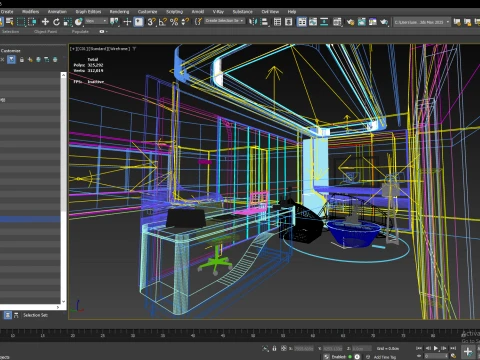Open the Render Setup teapot icon

(x=350, y=22)
